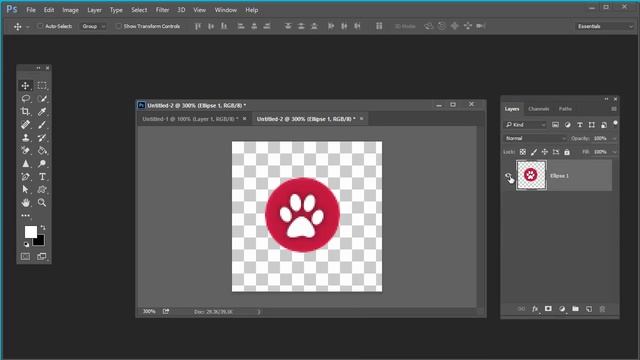Viewport: 640px width, 360px height.
Task: Toggle Quick Mask mode icon
Action: 25,257
